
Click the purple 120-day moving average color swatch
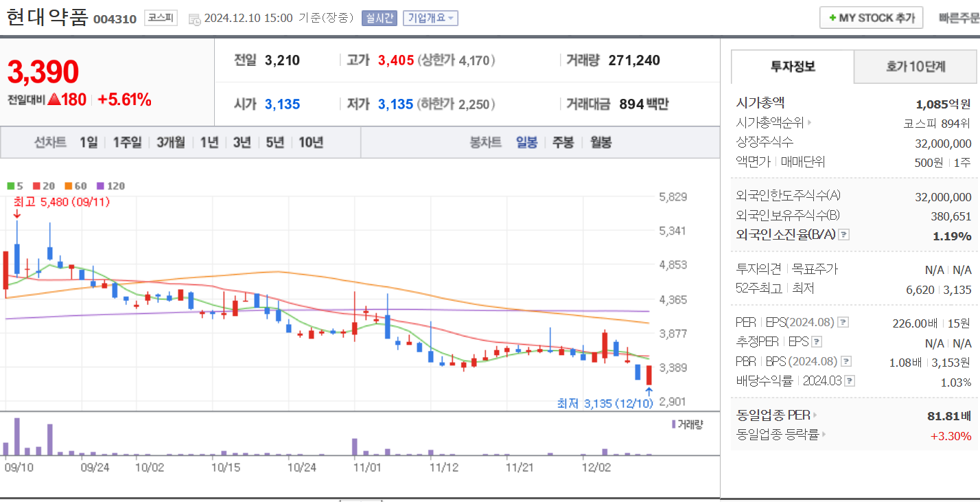pyautogui.click(x=100, y=186)
